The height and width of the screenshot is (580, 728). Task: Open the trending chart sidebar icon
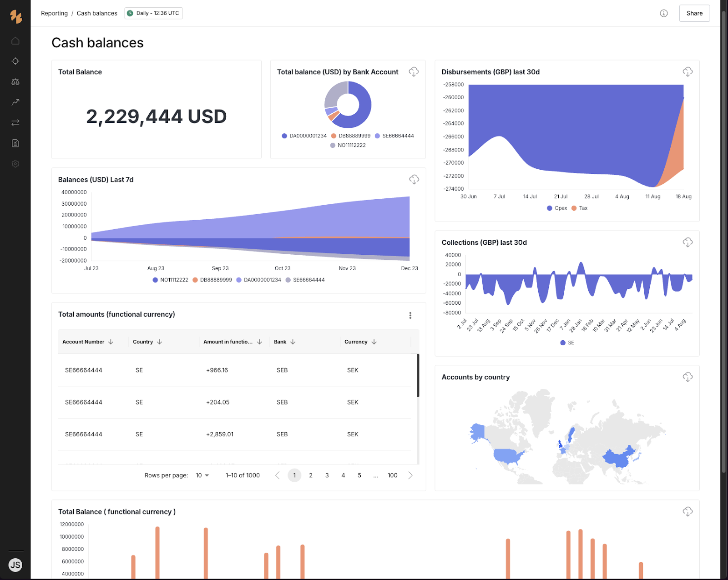15,102
